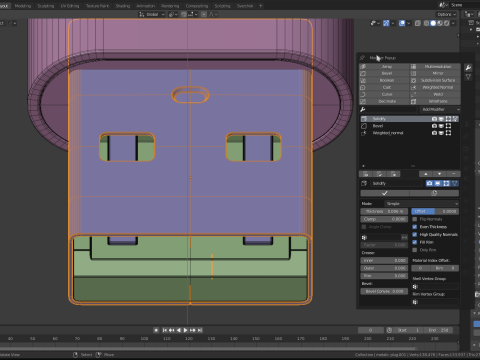The height and width of the screenshot is (360, 480).
Task: Open the Global transform orientation dropdown
Action: (x=152, y=14)
